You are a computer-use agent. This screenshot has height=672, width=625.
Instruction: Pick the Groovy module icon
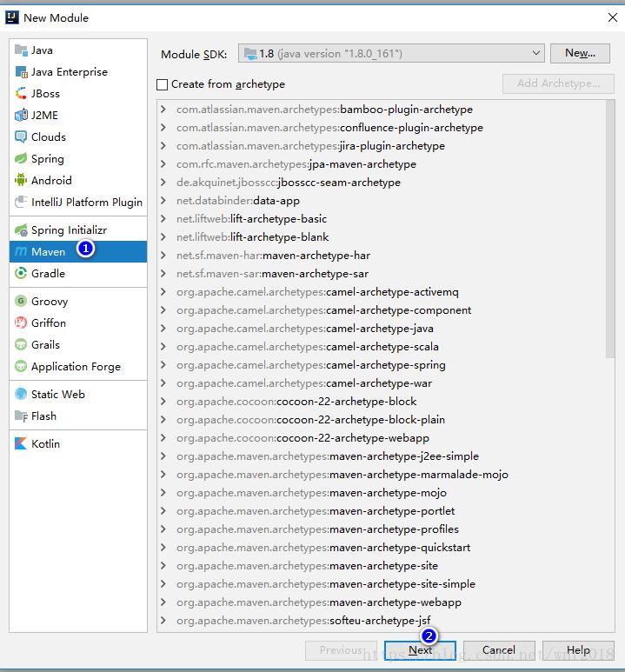[x=22, y=302]
